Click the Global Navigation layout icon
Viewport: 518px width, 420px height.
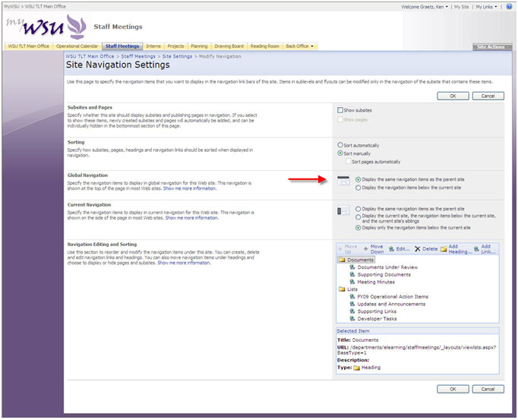coord(343,181)
